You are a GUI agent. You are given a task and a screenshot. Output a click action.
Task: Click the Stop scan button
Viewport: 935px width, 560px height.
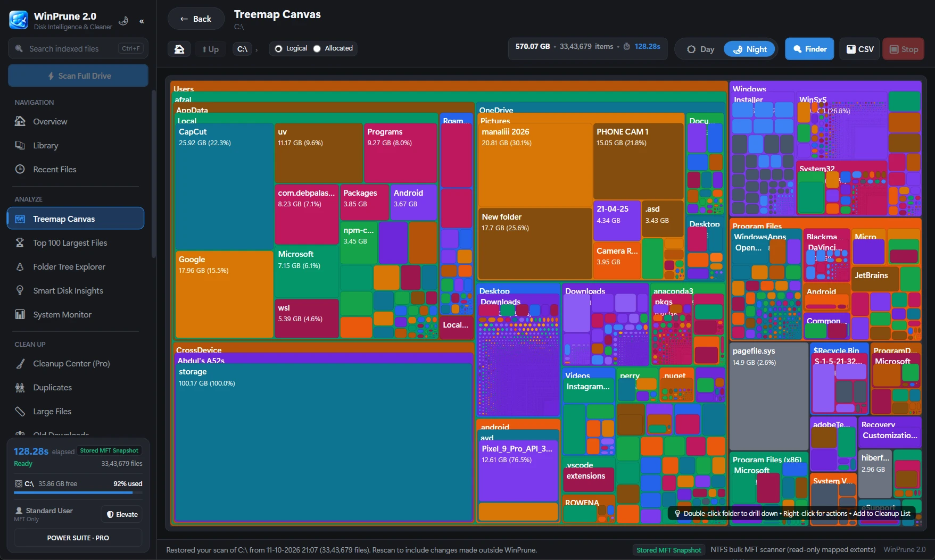click(x=904, y=49)
